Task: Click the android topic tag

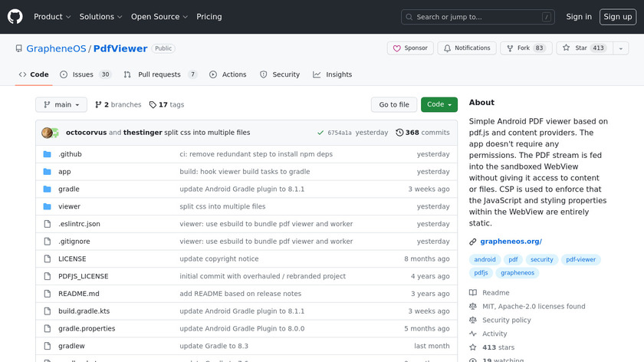Action: point(485,260)
